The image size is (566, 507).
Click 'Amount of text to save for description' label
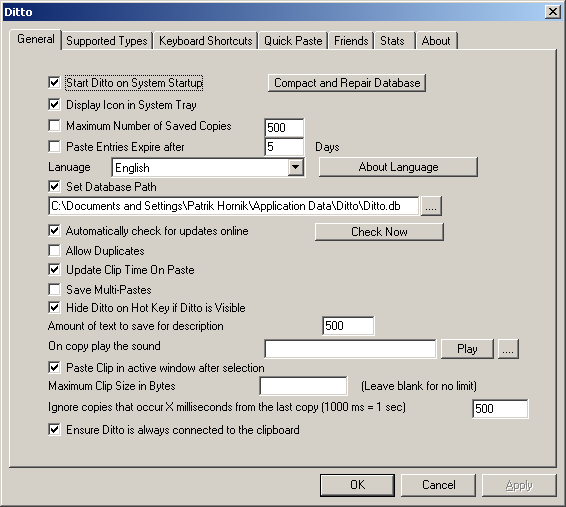pos(136,326)
